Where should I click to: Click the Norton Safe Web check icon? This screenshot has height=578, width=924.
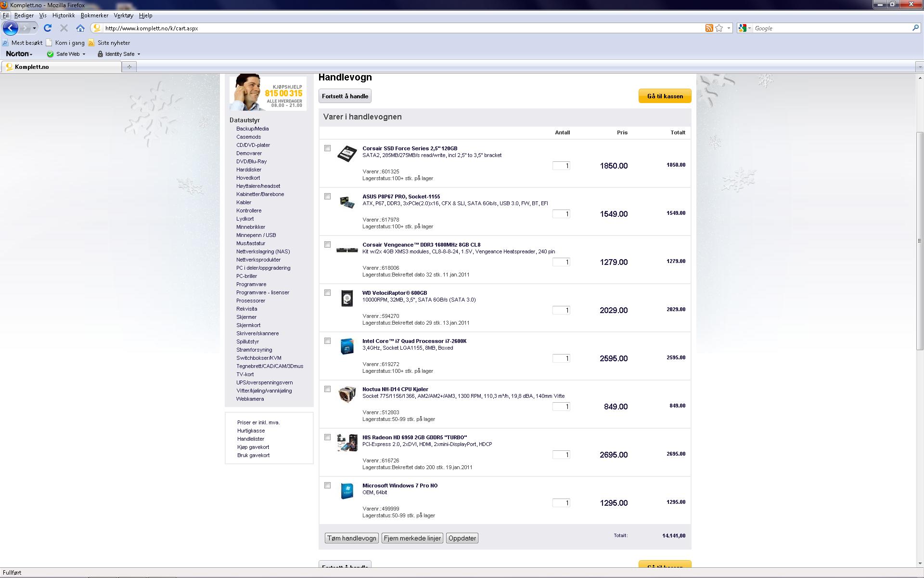point(50,54)
